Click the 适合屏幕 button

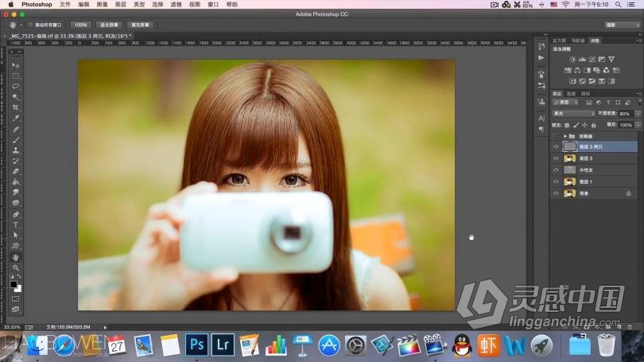click(109, 25)
